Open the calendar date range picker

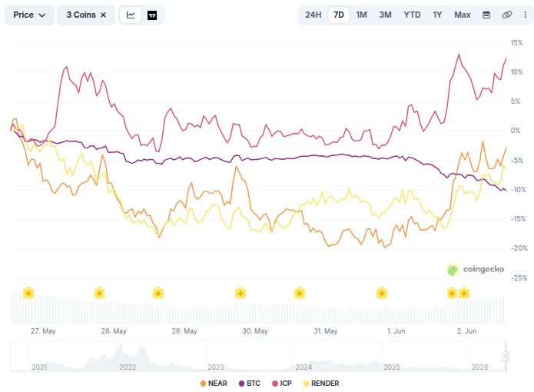tap(486, 15)
